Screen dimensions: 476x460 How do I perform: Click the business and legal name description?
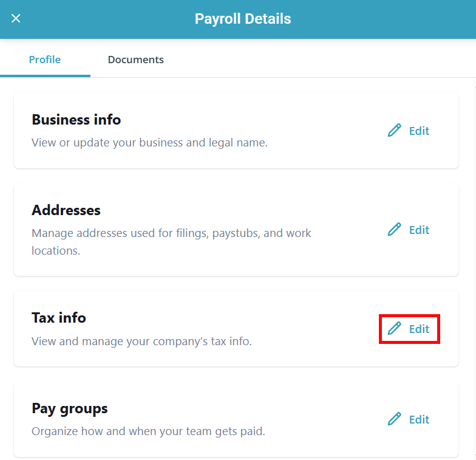149,143
